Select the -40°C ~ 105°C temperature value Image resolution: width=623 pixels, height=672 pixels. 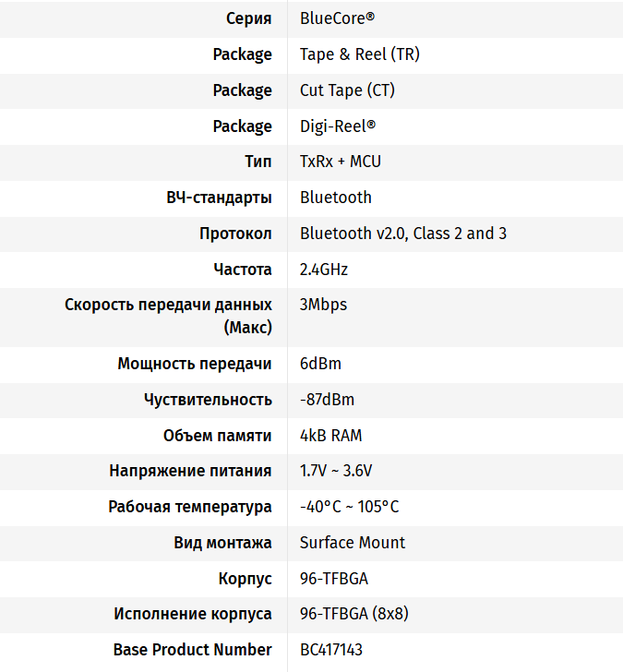pos(349,507)
